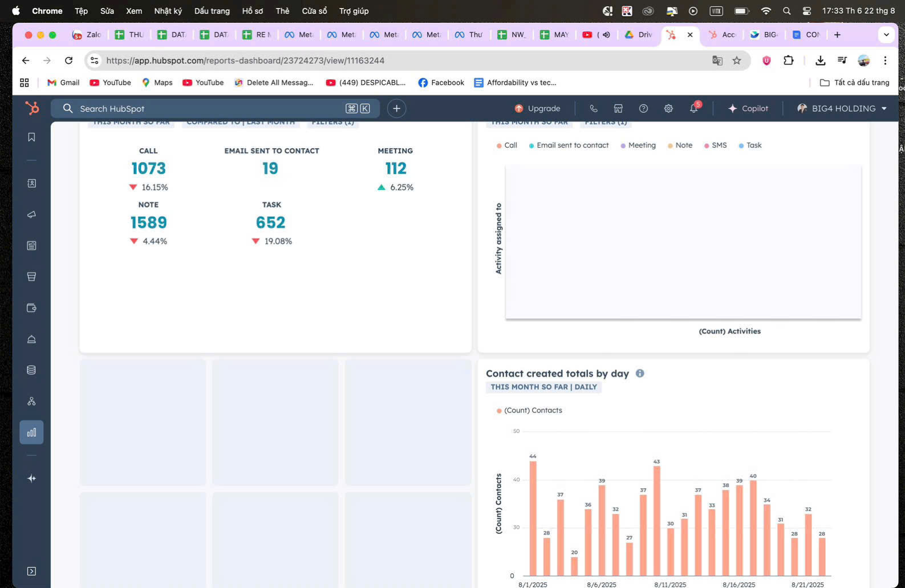Open the Tất cả dấu trang bookmarks folder
Image resolution: width=905 pixels, height=588 pixels.
(x=854, y=83)
